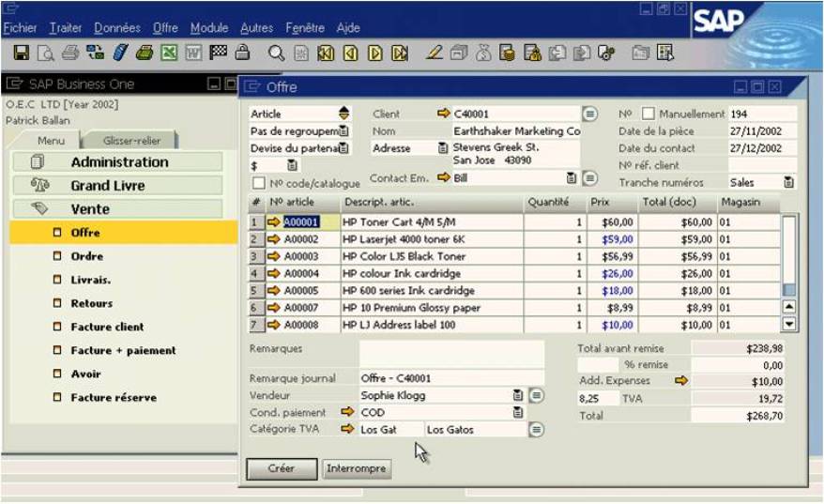This screenshot has height=504, width=824.
Task: Go to next record toolbar arrow
Action: [375, 53]
